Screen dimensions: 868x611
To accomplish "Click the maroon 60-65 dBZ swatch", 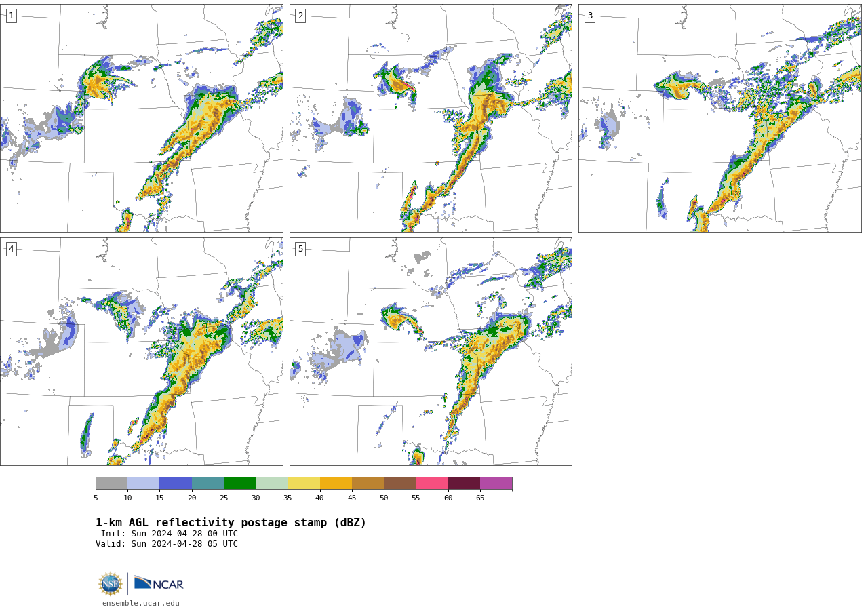I will pyautogui.click(x=464, y=484).
